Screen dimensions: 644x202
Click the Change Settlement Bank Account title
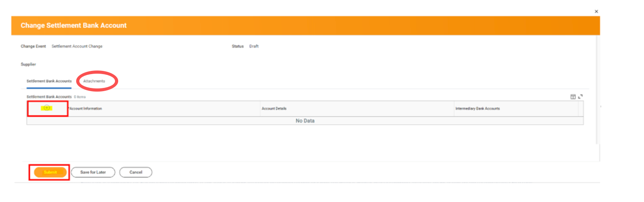coord(73,25)
